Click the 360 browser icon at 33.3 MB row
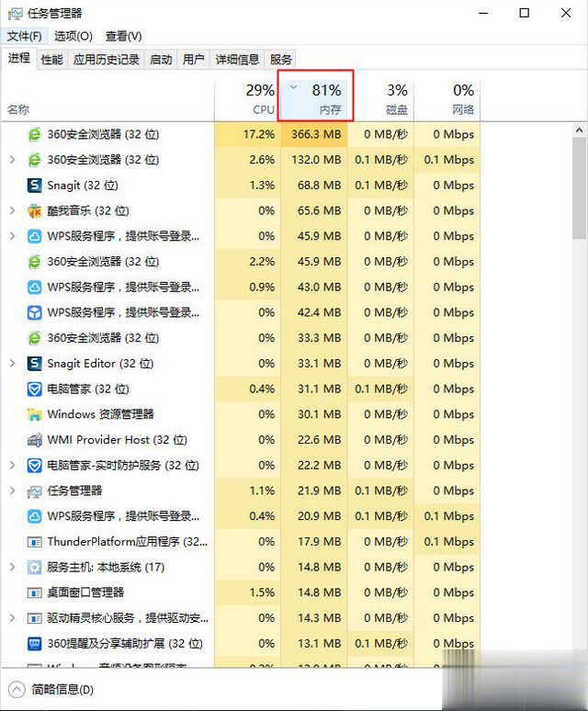The image size is (588, 711). click(35, 338)
